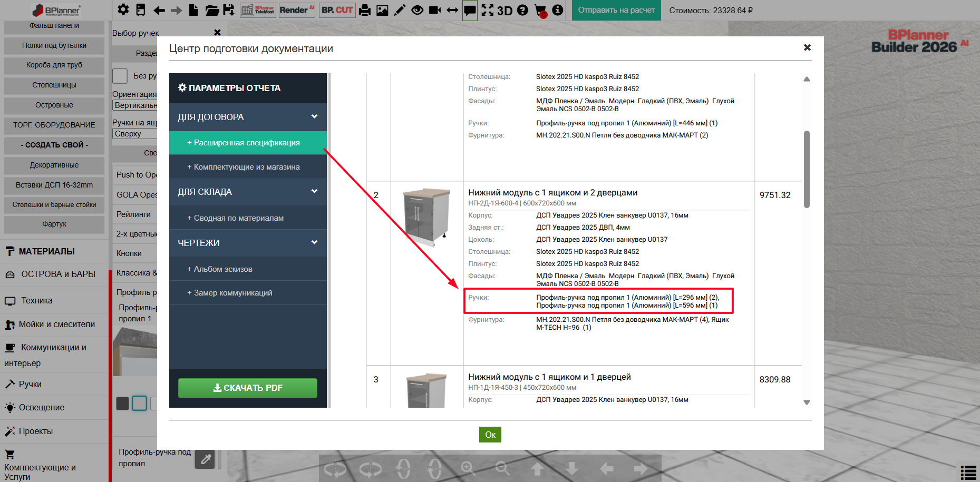Open 'Альбом эскизов' drawings
980x482 pixels.
(x=248, y=269)
